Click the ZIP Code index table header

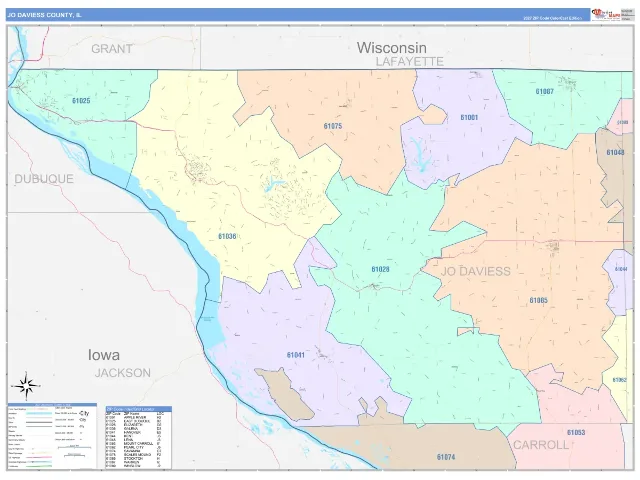click(139, 409)
